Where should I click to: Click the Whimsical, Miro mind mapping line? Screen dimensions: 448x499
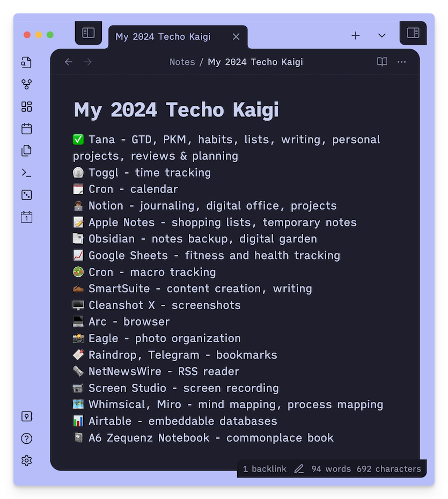click(228, 405)
